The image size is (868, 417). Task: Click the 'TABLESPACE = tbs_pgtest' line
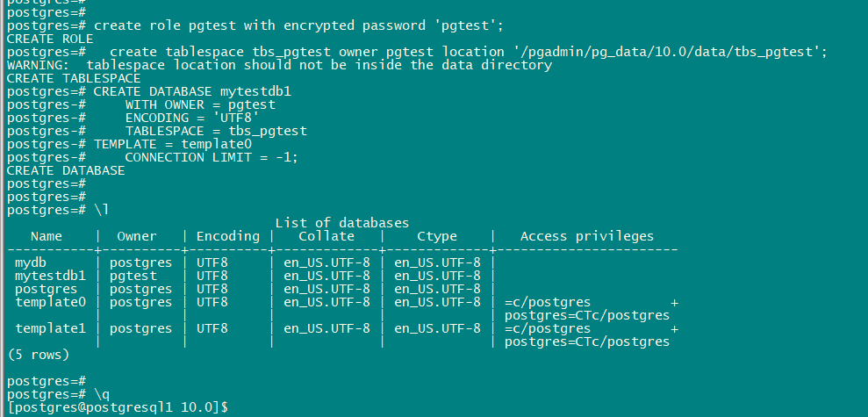point(216,131)
